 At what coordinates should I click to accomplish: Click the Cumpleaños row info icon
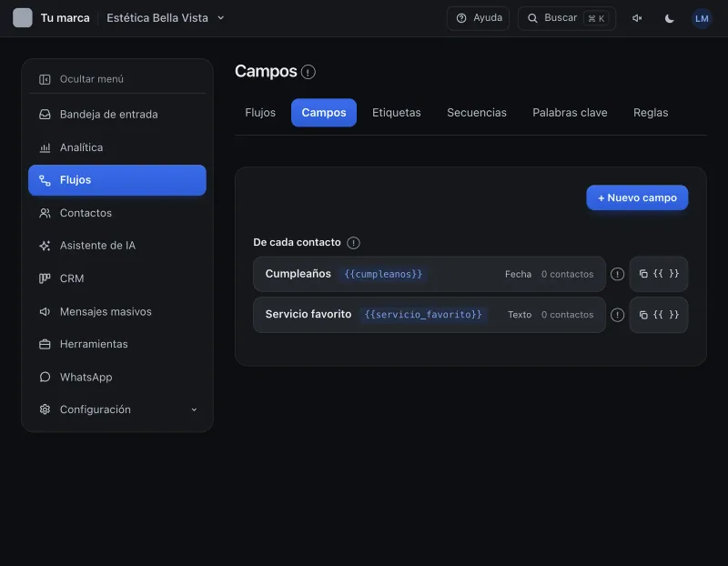pyautogui.click(x=617, y=274)
